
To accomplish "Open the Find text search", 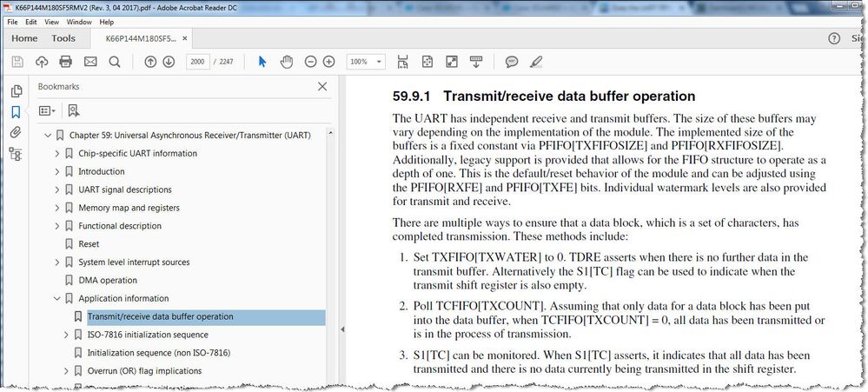I will pos(115,62).
